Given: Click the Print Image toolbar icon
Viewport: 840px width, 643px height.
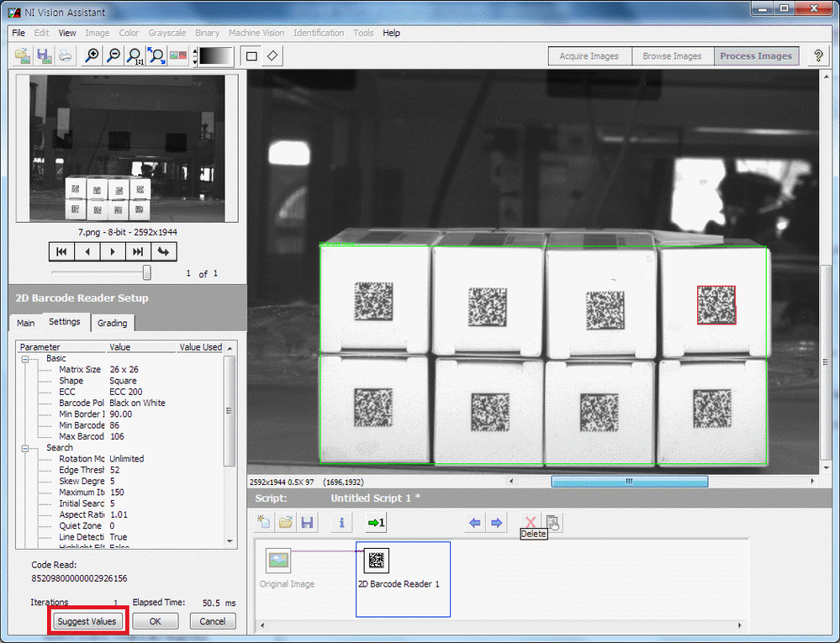Looking at the screenshot, I should point(66,55).
